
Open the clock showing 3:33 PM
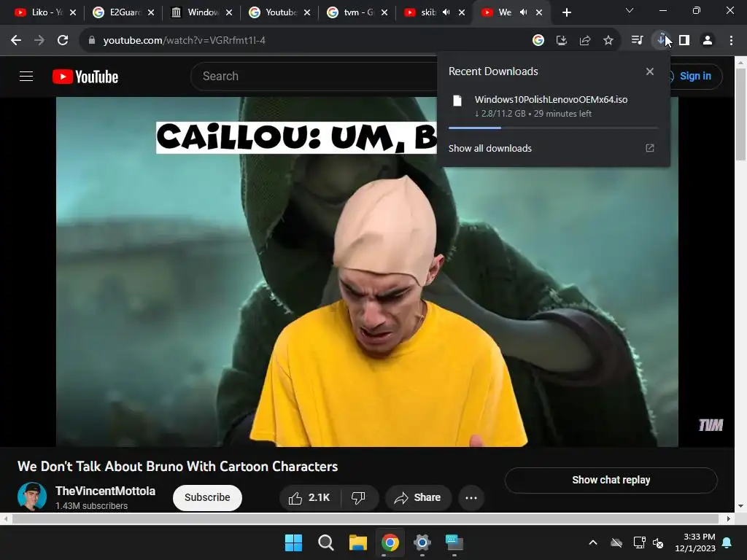tap(695, 542)
